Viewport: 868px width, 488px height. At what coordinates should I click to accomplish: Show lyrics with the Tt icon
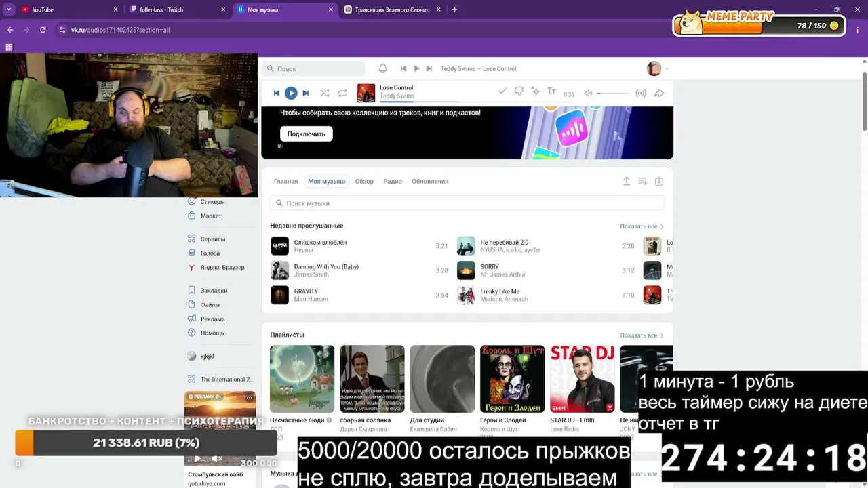point(551,91)
